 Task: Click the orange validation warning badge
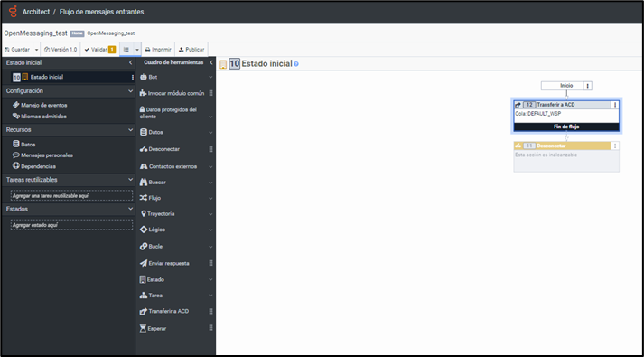click(112, 50)
